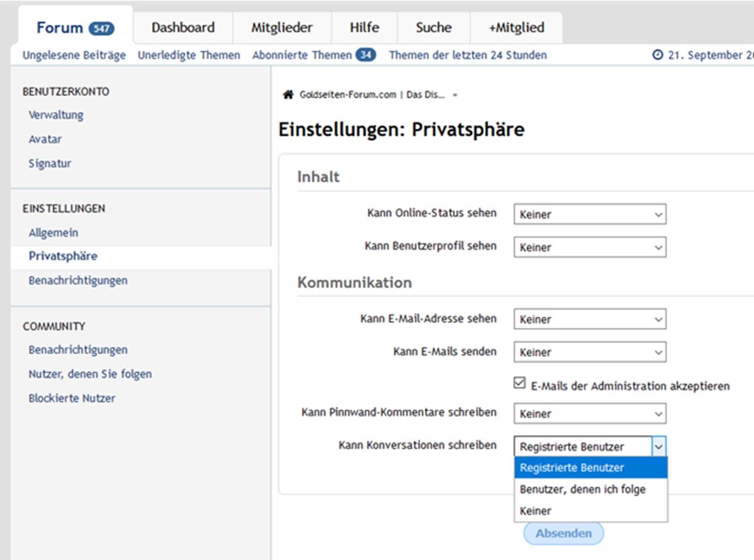Choose 'Keiner' in the open dropdown list
Screen dimensions: 754x560
pos(535,511)
